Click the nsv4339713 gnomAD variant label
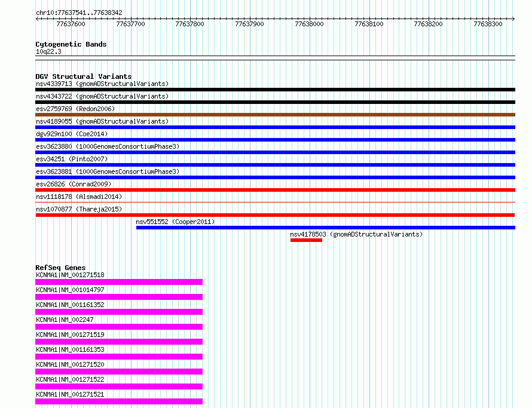 102,84
